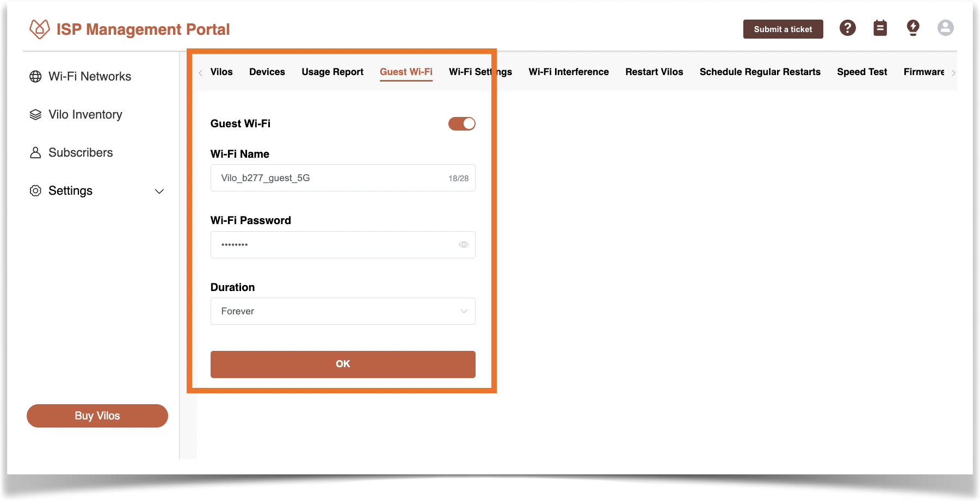Click the layers icon beside Vilo Inventory
980x501 pixels.
coord(35,115)
